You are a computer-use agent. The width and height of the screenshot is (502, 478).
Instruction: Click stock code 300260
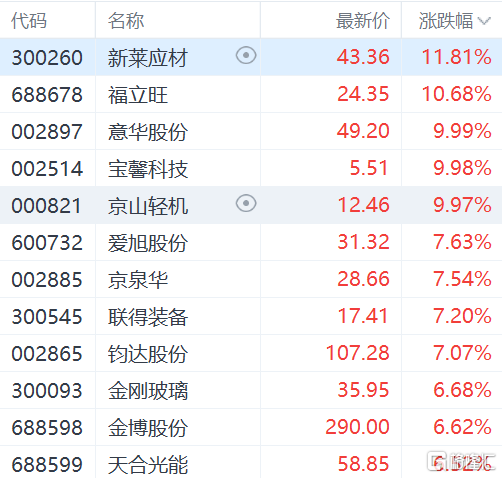pyautogui.click(x=47, y=57)
